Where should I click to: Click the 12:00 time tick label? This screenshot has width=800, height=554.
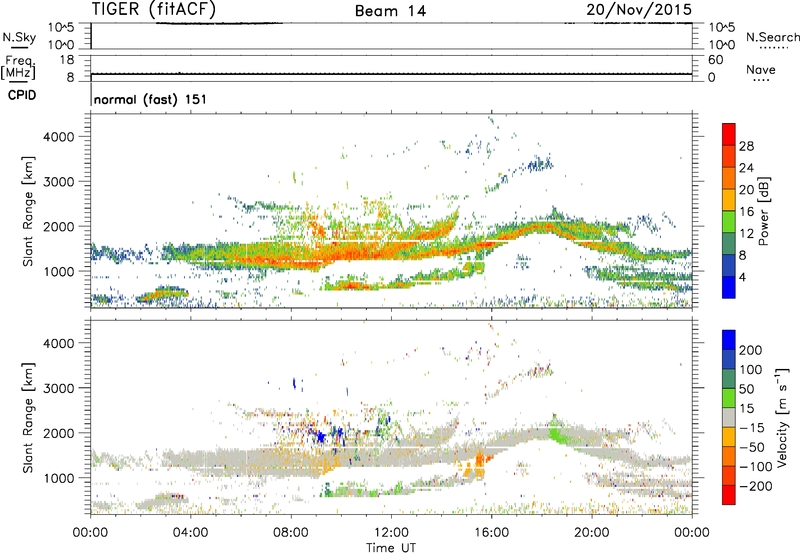[x=391, y=533]
